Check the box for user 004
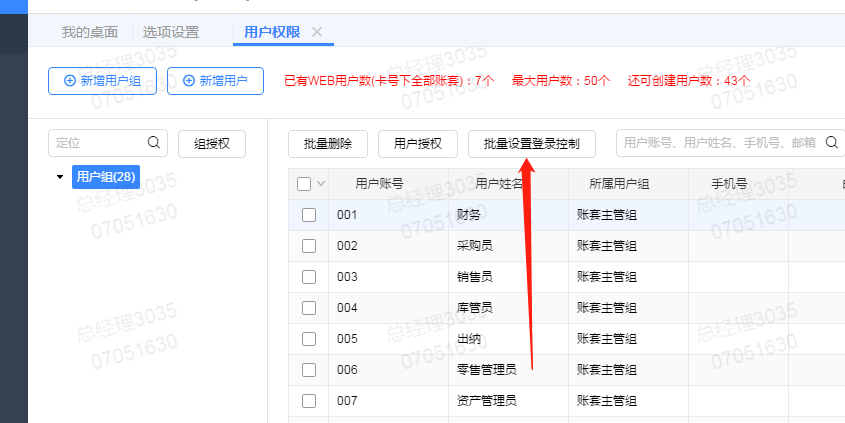Image resolution: width=845 pixels, height=423 pixels. pyautogui.click(x=309, y=308)
